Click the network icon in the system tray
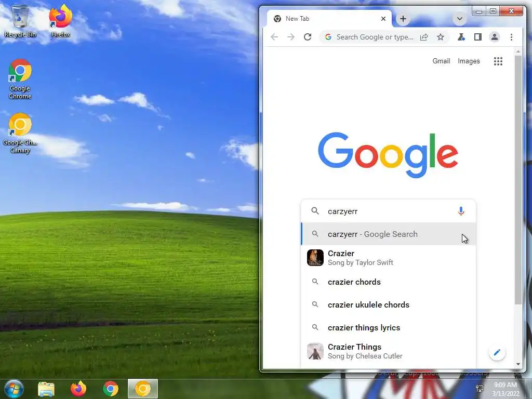The height and width of the screenshot is (399, 532). click(x=480, y=389)
